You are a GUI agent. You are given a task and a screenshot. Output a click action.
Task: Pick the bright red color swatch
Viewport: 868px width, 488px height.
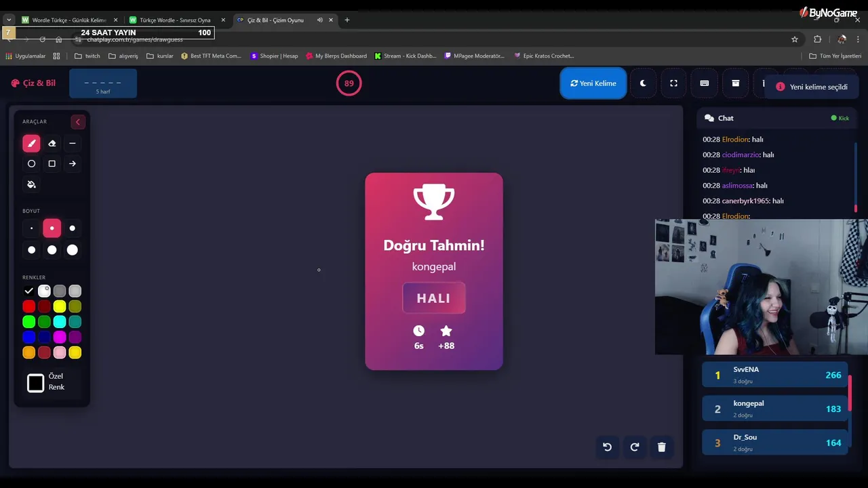pos(28,306)
